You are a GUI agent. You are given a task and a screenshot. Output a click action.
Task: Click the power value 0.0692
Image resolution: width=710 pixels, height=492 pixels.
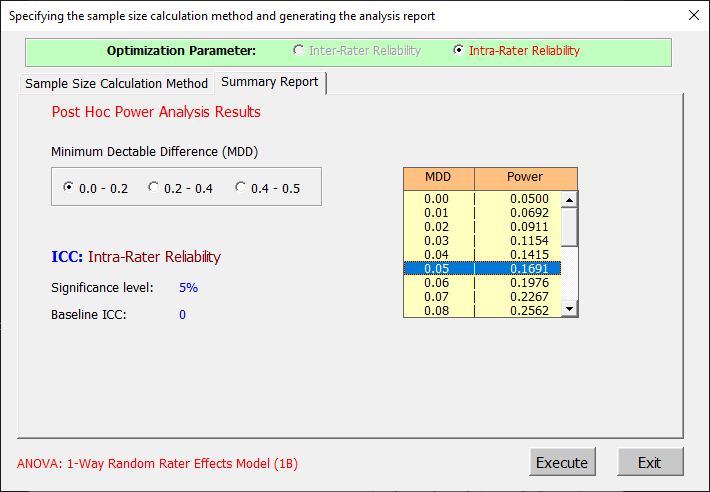[x=529, y=213]
